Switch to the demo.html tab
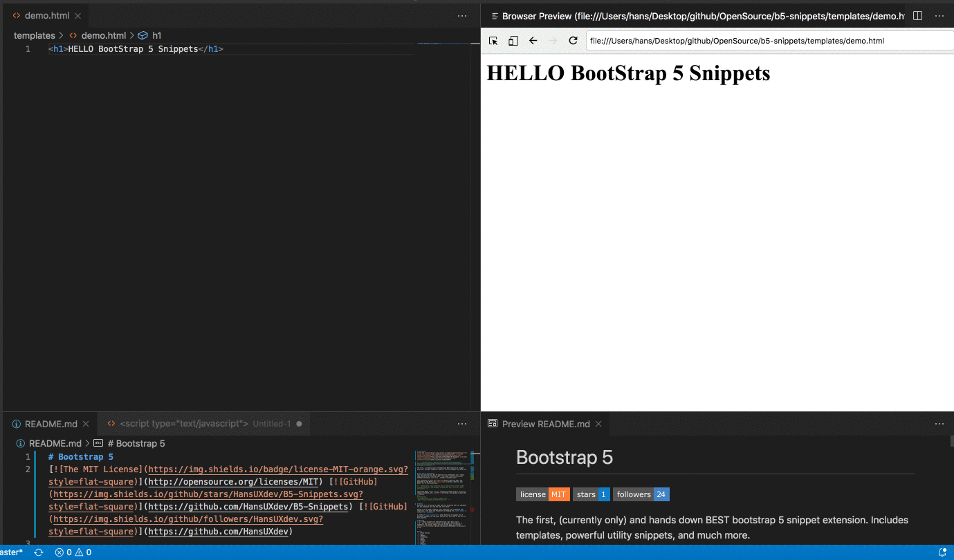The width and height of the screenshot is (954, 560). [x=47, y=15]
